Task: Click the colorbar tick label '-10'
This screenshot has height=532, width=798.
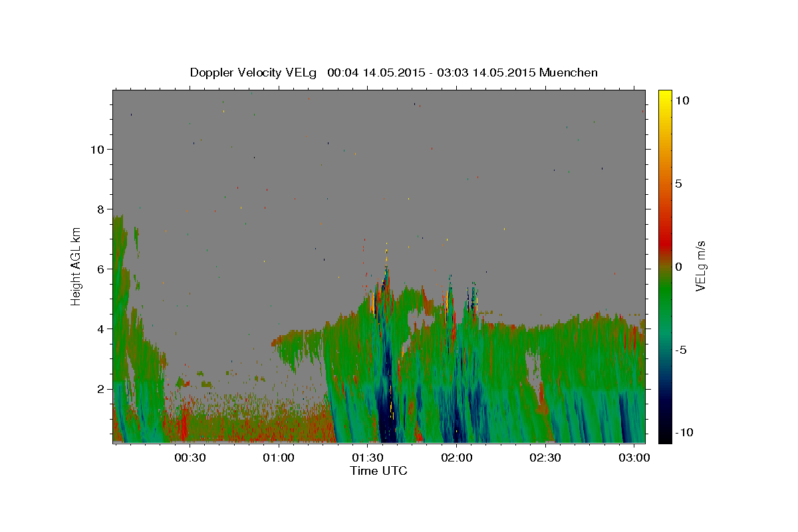Action: [684, 432]
